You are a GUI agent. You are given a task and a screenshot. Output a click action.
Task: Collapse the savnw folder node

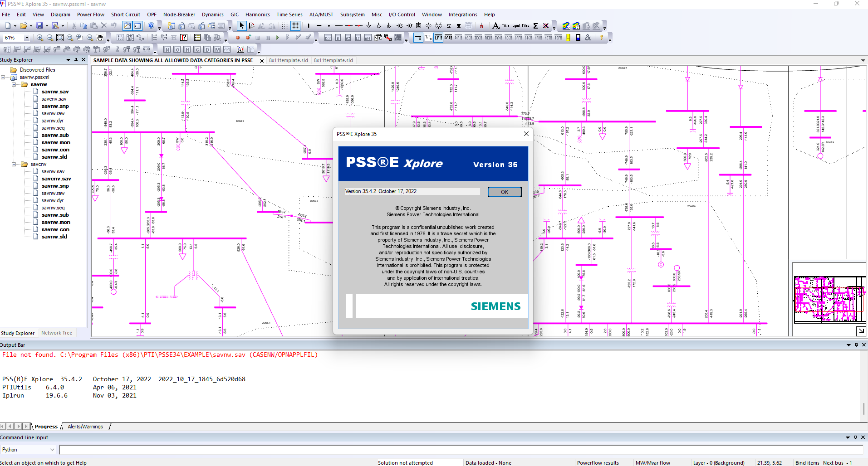(14, 84)
